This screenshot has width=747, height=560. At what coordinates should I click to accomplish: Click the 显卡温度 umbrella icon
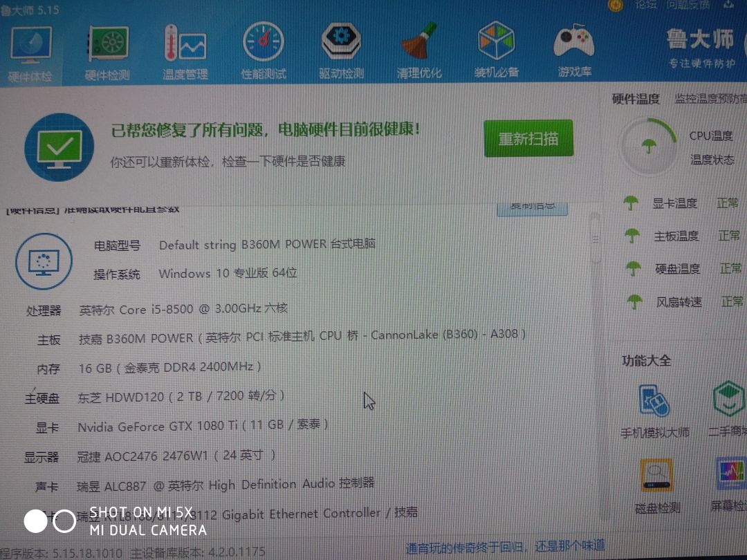click(x=631, y=203)
